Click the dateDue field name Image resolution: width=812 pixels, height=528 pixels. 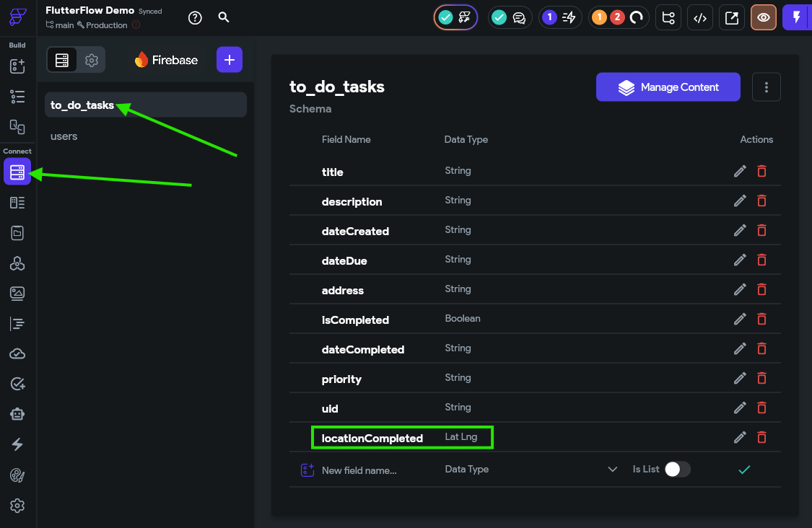344,261
